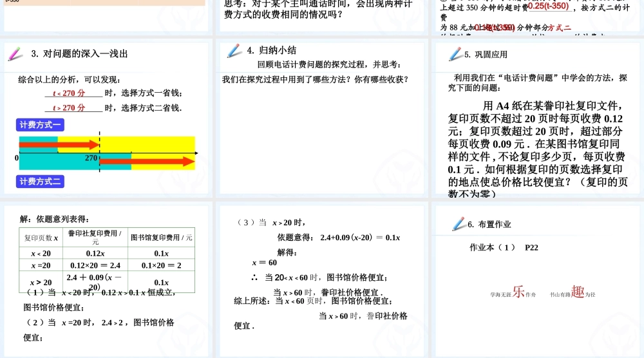Select the slide thumbnail titled '6. 布置作业'
644x358 pixels.
537,281
